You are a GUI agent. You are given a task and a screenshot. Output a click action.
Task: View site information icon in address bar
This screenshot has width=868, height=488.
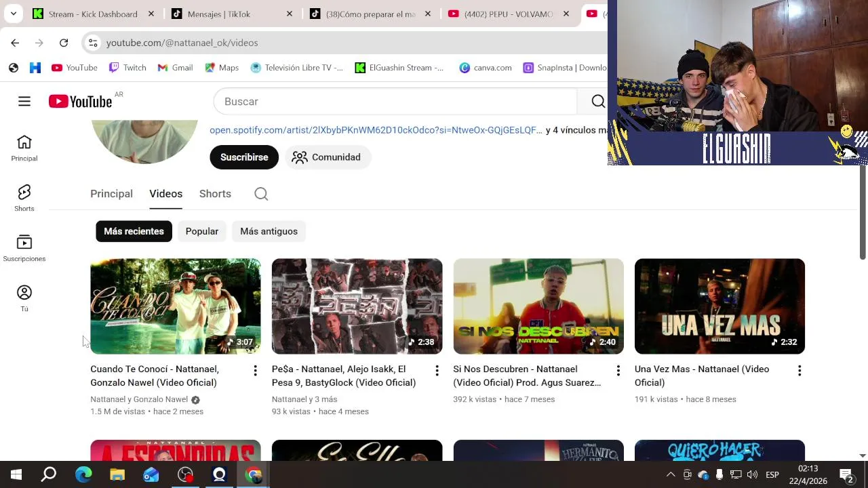coord(93,43)
